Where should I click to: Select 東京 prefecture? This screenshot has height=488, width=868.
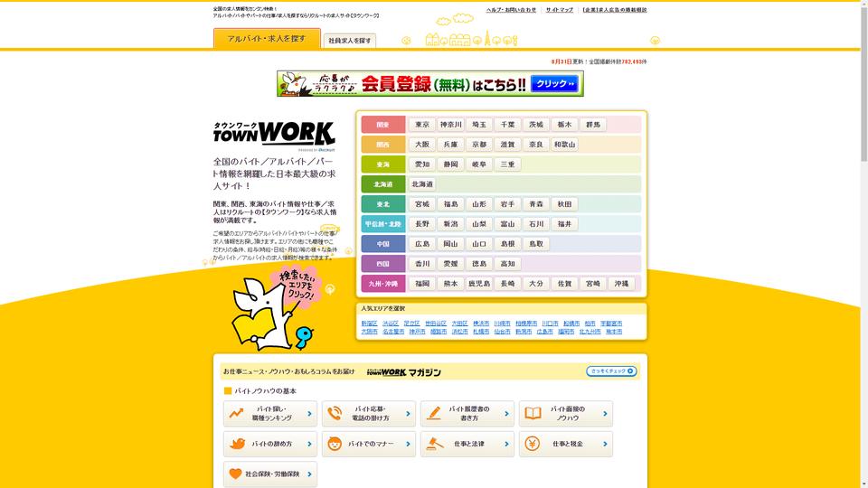click(422, 125)
